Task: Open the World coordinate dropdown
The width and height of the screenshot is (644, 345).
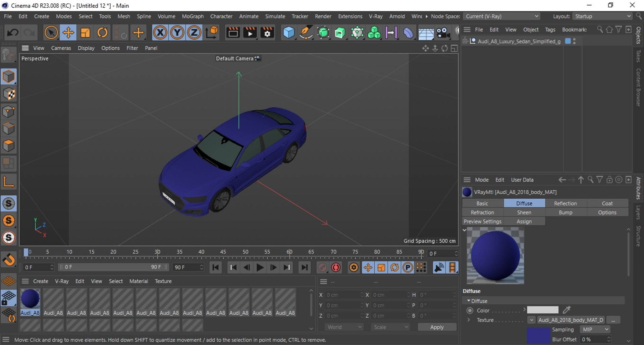Action: click(x=344, y=327)
